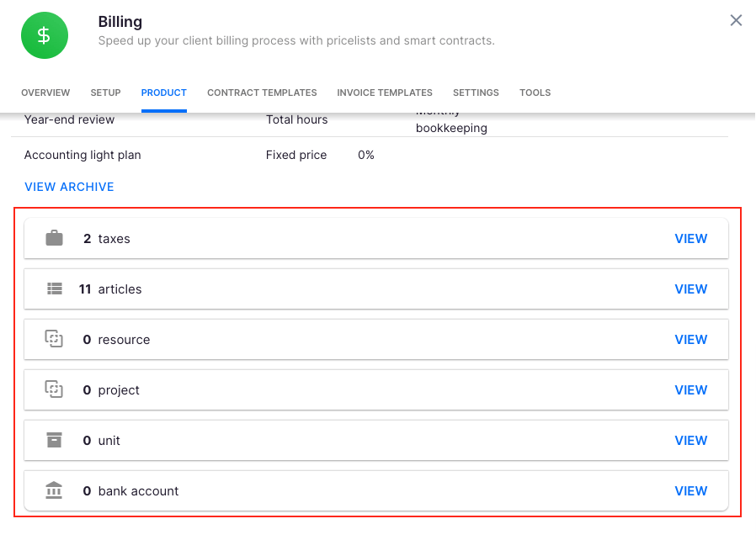View the 11 articles
This screenshot has width=756, height=540.
(x=691, y=289)
